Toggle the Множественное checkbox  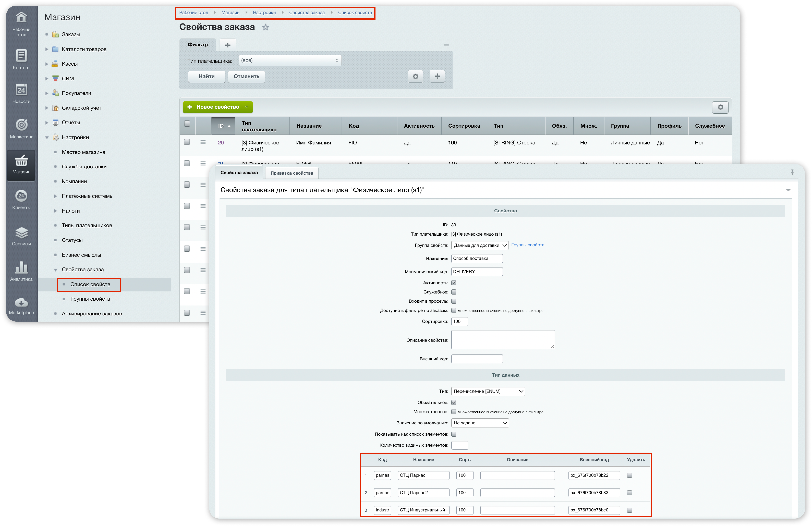pyautogui.click(x=454, y=412)
